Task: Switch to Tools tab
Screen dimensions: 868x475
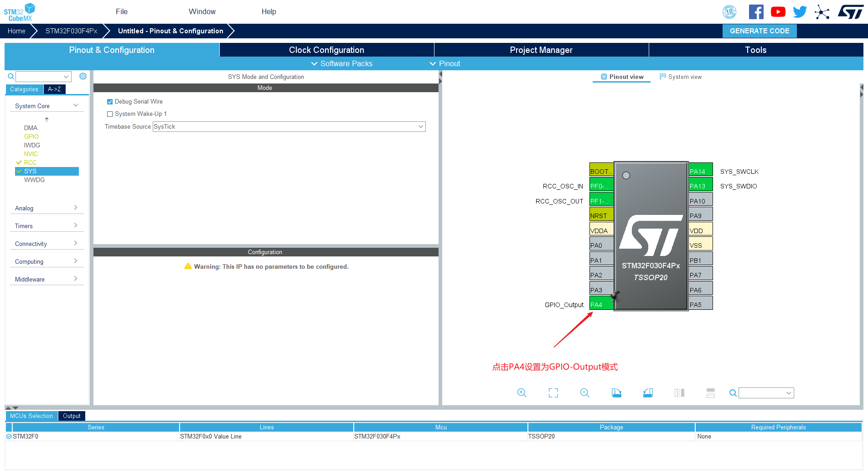Action: coord(756,50)
